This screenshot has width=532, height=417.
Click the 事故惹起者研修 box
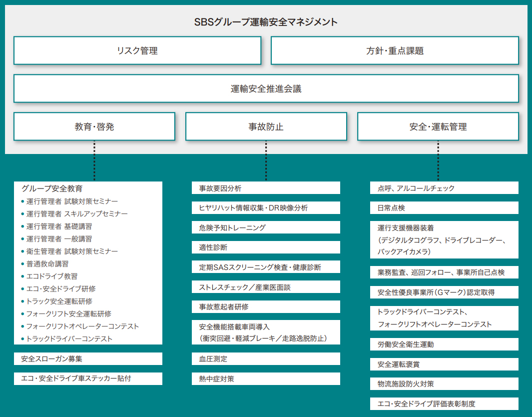266,307
